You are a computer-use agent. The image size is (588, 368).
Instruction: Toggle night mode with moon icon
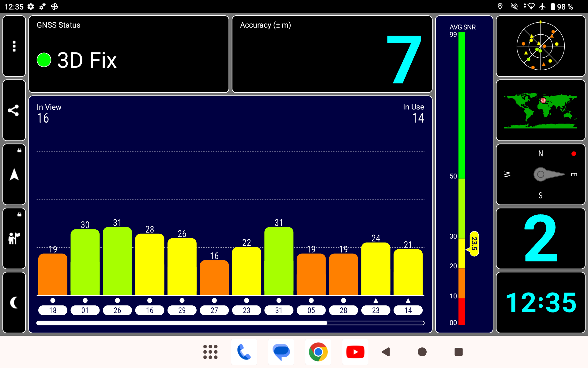tap(14, 302)
